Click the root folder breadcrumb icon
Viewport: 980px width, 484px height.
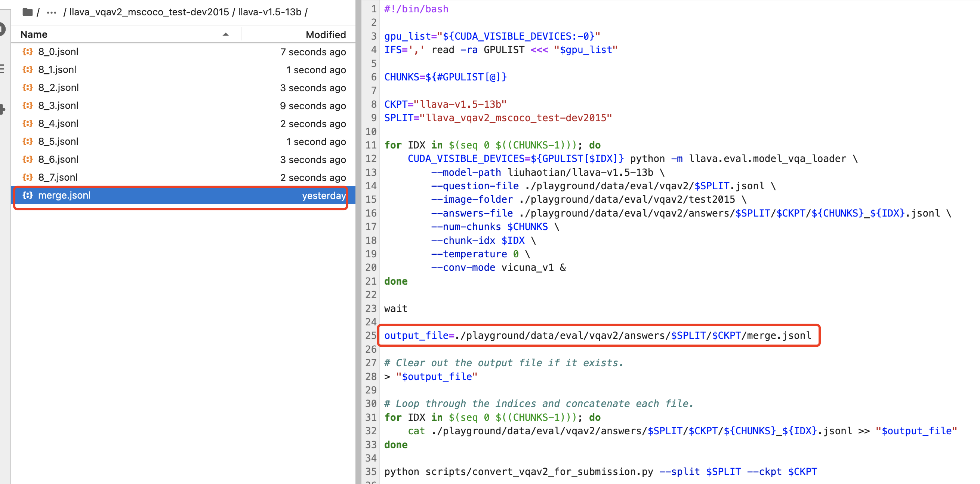point(27,12)
